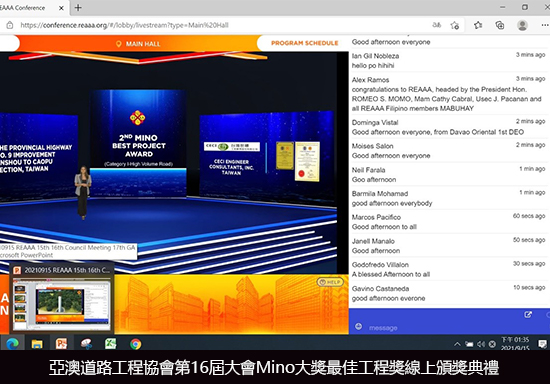
Task: Open browser settings and more menu
Action: coord(545,25)
